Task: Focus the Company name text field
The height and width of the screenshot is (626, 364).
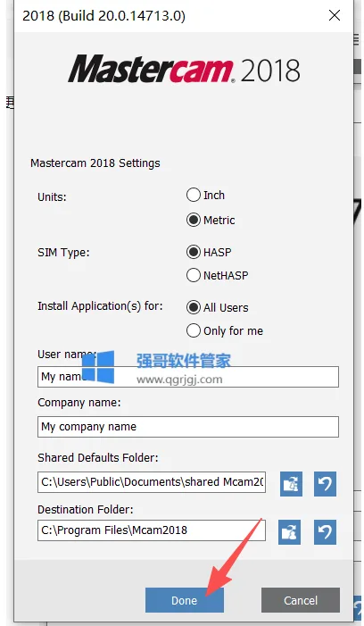Action: coord(188,427)
